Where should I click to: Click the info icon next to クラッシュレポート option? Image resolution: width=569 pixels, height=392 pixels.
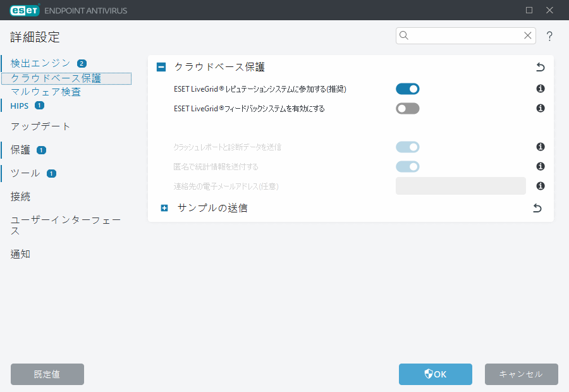(x=540, y=147)
